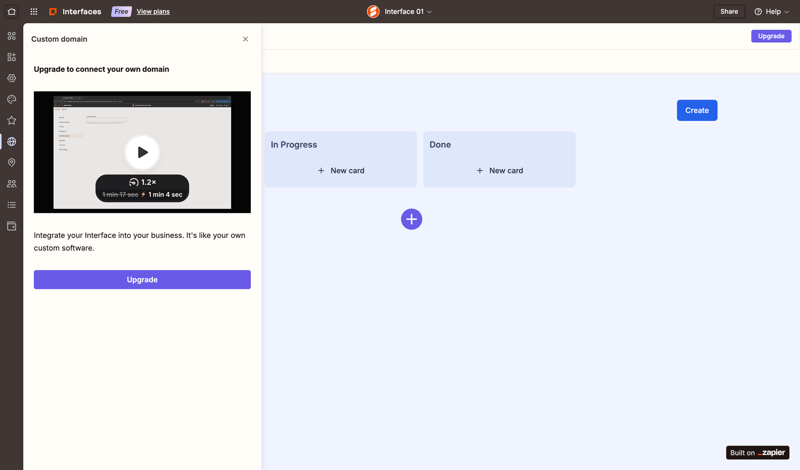Open the location pin sidebar icon
Screen dimensions: 800x470
click(x=11, y=162)
